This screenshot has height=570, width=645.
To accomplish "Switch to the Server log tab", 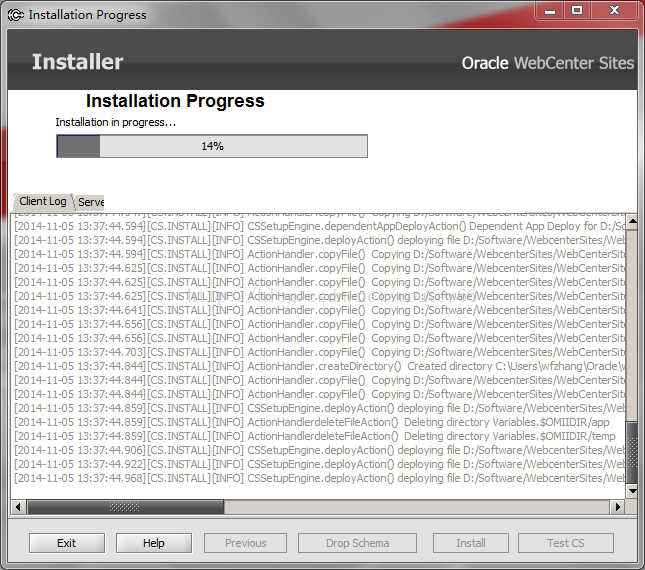I will [x=90, y=202].
